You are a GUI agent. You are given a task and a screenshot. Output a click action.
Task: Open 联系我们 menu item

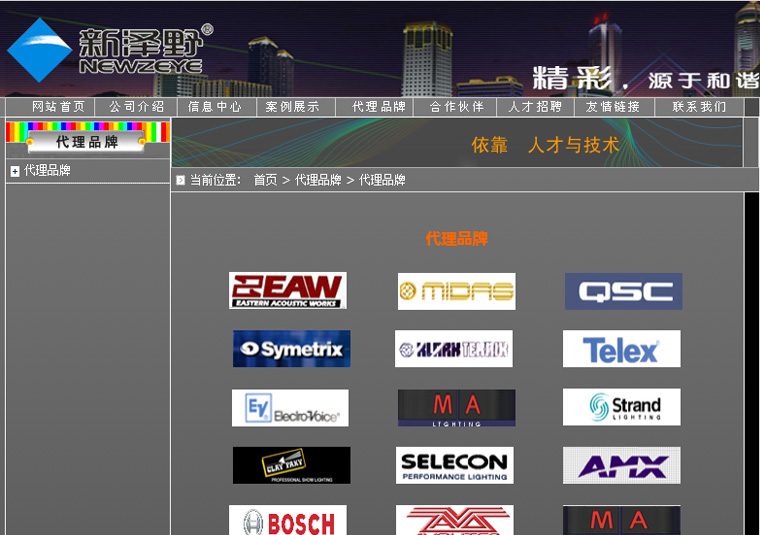pos(699,107)
